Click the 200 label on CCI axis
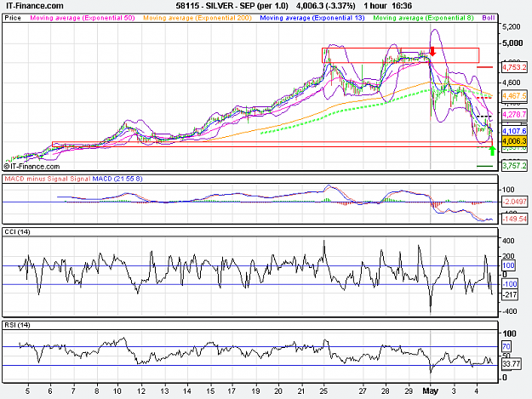Viewport: 532px width, 399px height. [x=508, y=256]
